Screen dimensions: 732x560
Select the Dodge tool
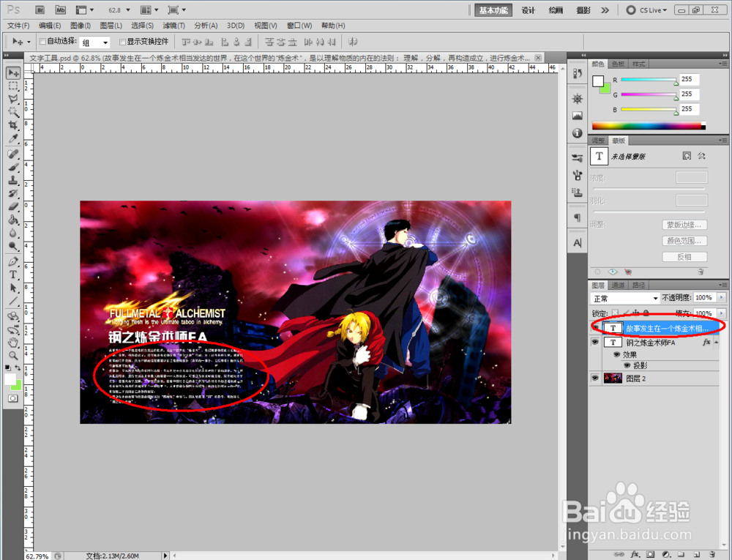click(x=13, y=246)
